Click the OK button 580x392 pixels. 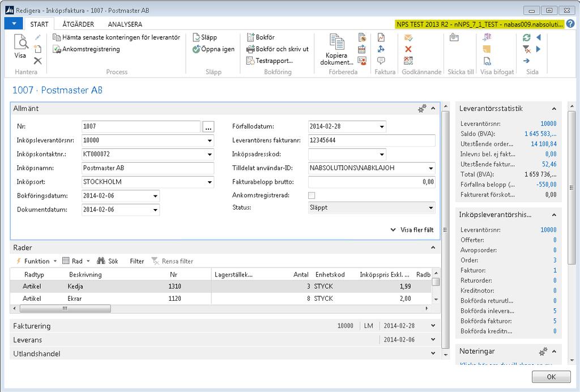coord(551,377)
